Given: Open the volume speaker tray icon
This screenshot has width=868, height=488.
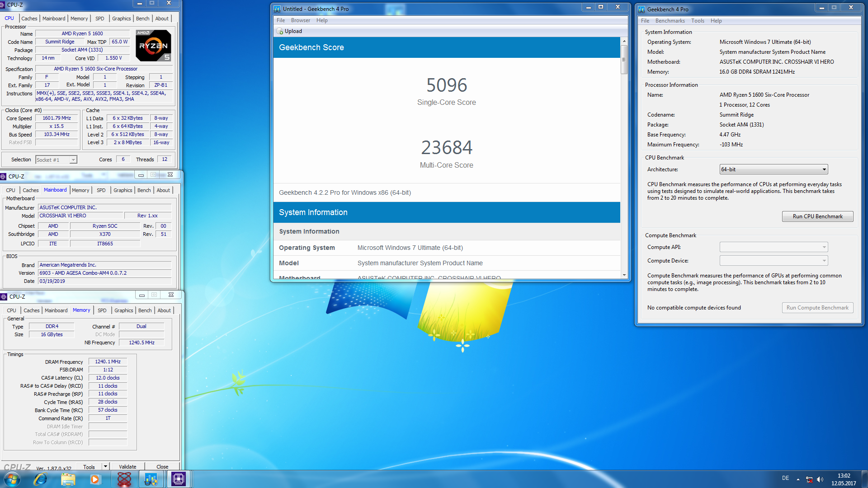Looking at the screenshot, I should tap(820, 479).
